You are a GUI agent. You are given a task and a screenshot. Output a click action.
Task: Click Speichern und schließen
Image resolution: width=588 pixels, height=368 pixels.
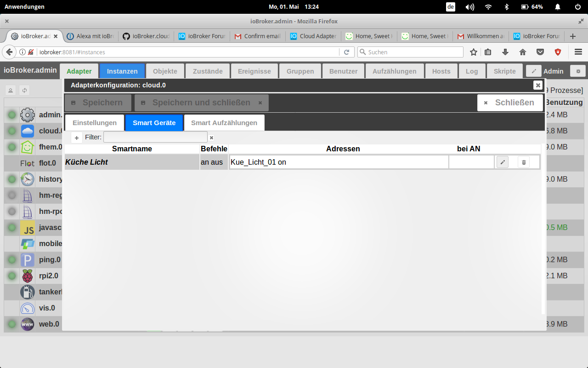point(202,103)
